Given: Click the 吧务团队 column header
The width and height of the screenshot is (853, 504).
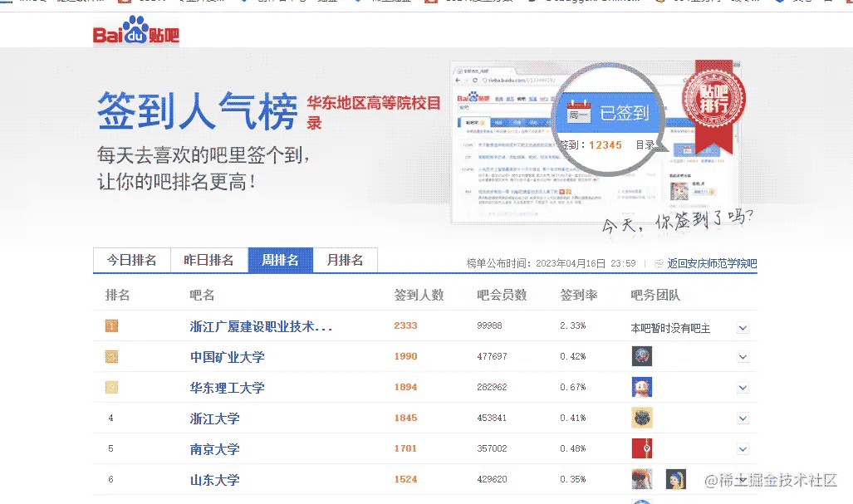Looking at the screenshot, I should (655, 295).
